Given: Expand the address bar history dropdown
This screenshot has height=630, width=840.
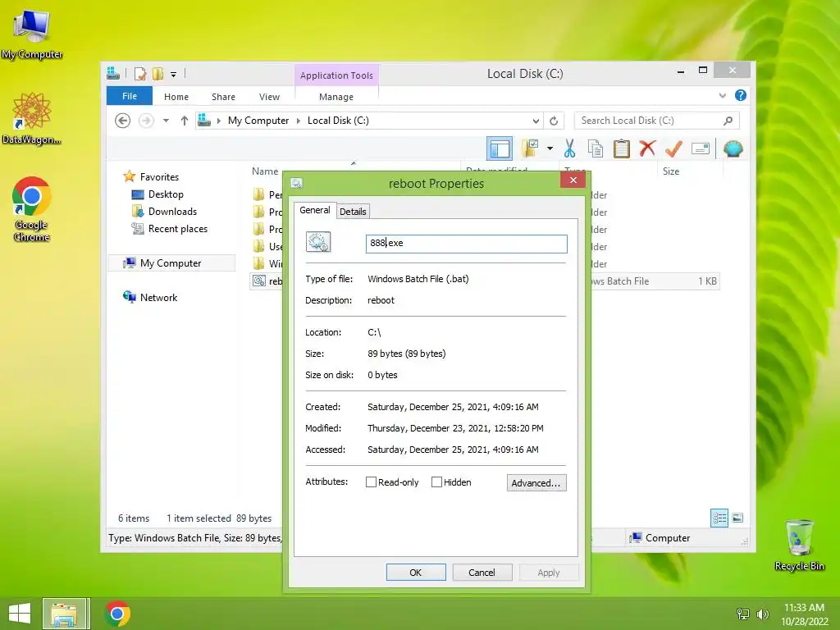Looking at the screenshot, I should click(x=536, y=121).
